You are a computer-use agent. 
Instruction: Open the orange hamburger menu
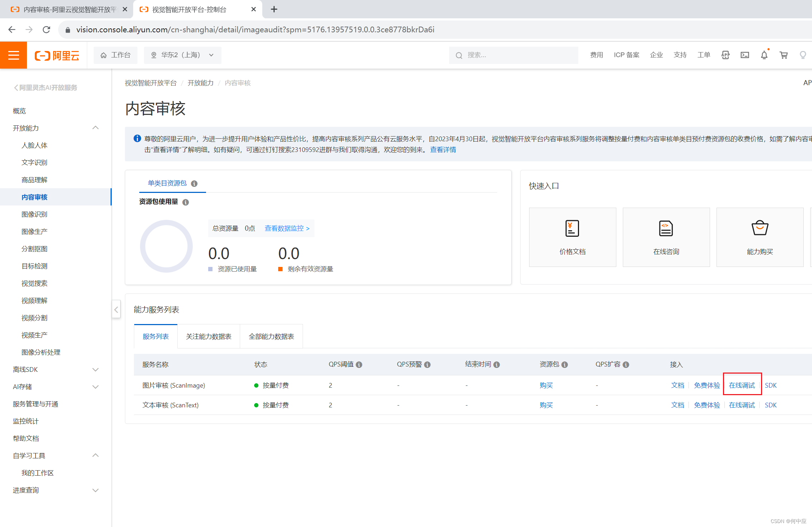coord(13,55)
